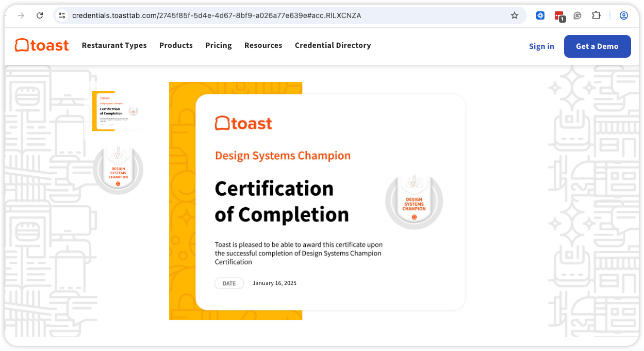Image resolution: width=644 pixels, height=351 pixels.
Task: Reload the page with browser refresh icon
Action: [40, 15]
